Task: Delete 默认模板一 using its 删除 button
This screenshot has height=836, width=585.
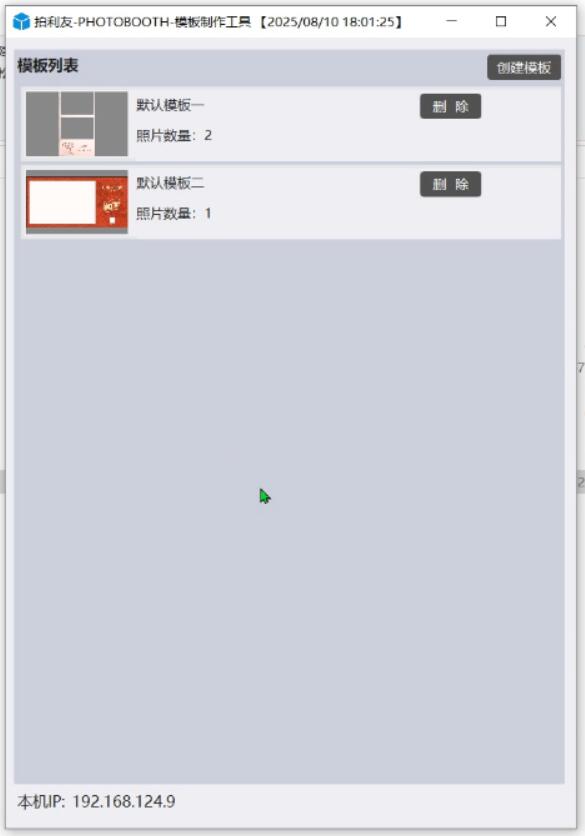Action: 451,106
